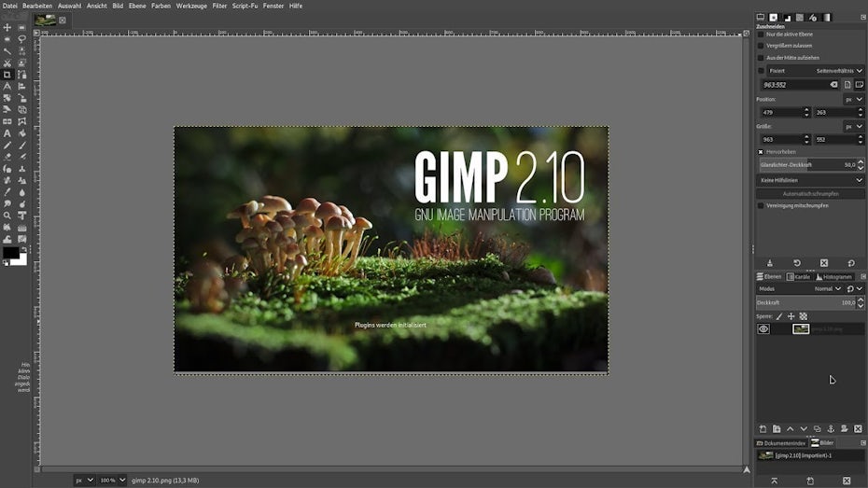This screenshot has height=488, width=868.
Task: Select the Free Select lasso tool
Action: [x=22, y=39]
